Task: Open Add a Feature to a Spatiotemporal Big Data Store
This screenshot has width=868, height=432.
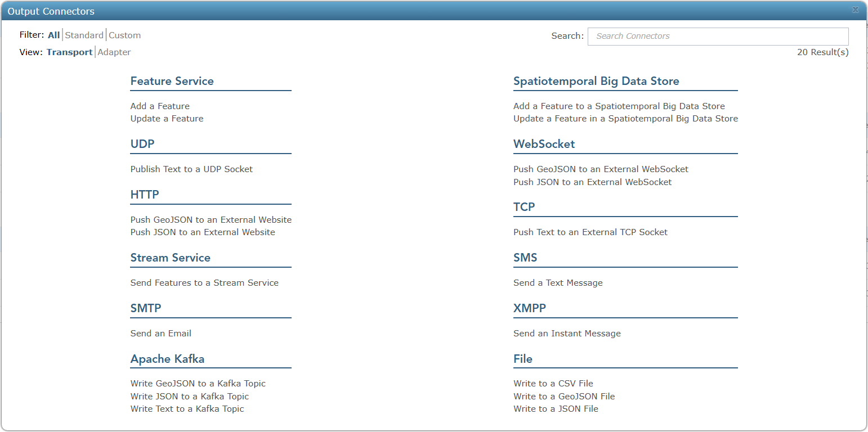Action: click(x=619, y=106)
